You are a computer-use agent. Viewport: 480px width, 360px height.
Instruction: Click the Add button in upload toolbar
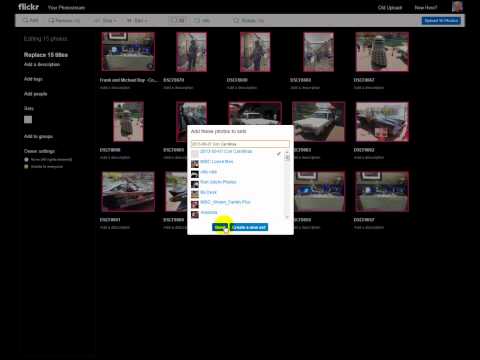(30, 20)
